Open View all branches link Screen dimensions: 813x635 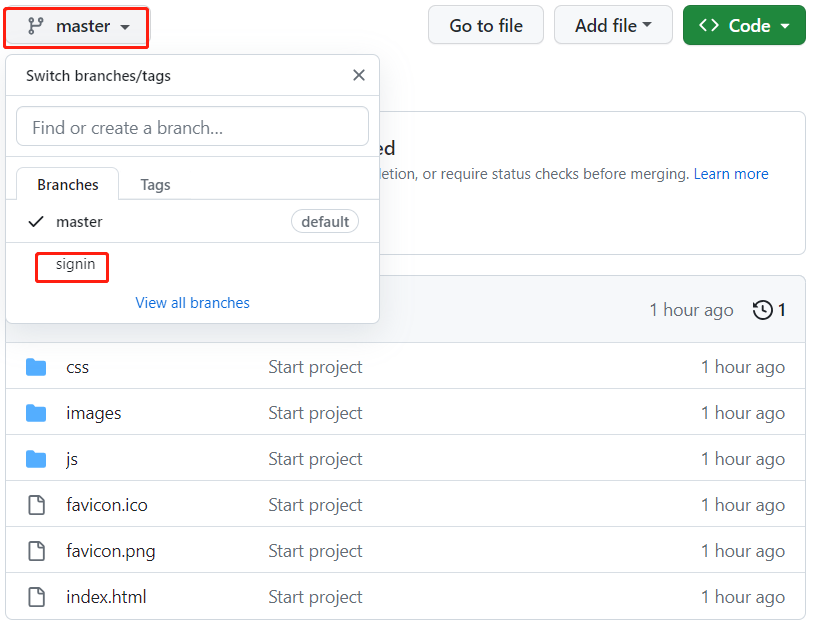pos(192,303)
